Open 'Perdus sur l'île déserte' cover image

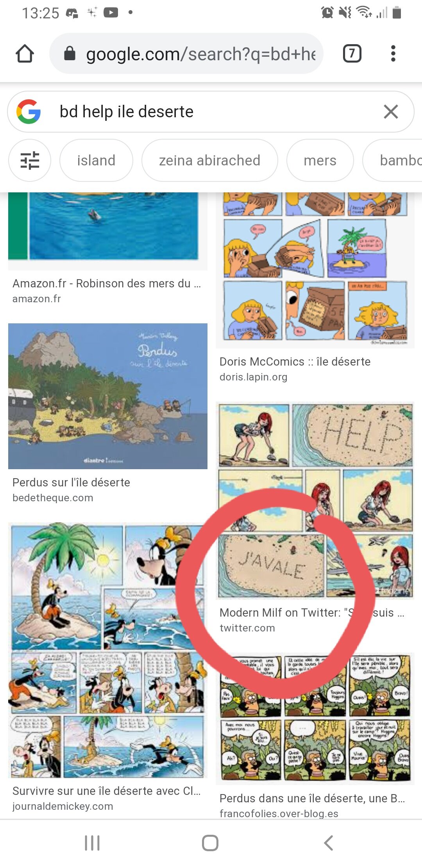coord(108,396)
